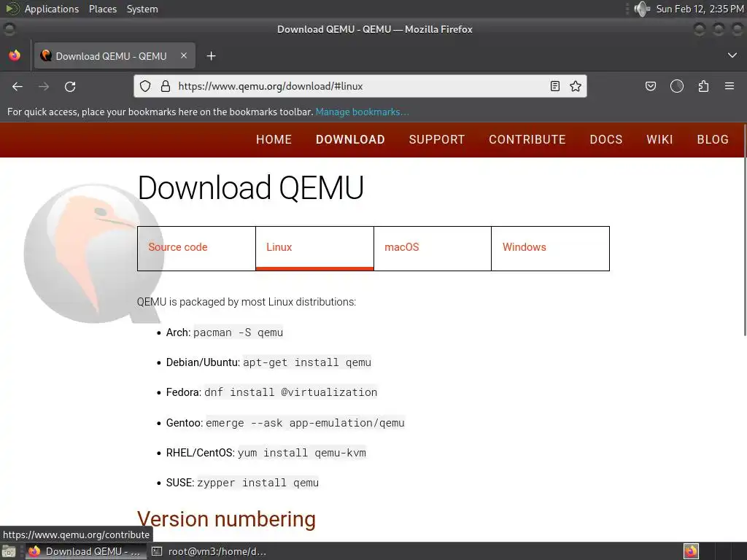
Task: Expand the list all tabs chevron
Action: click(x=732, y=55)
